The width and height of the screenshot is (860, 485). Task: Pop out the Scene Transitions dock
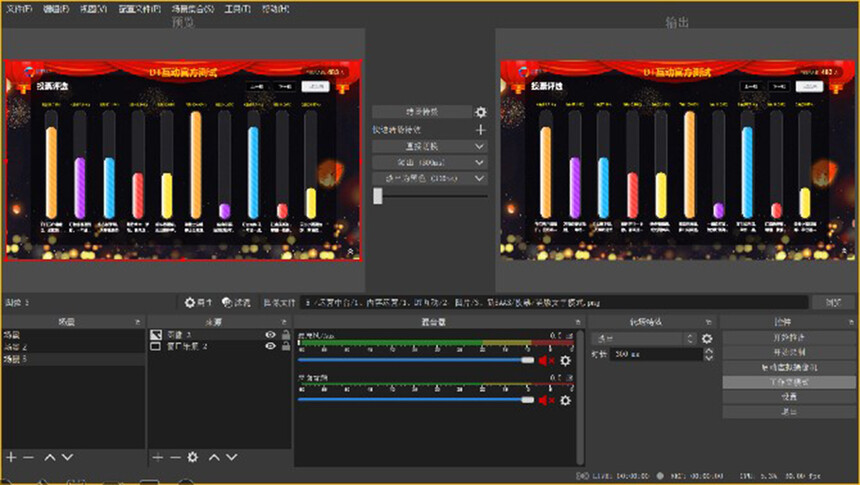tap(709, 322)
